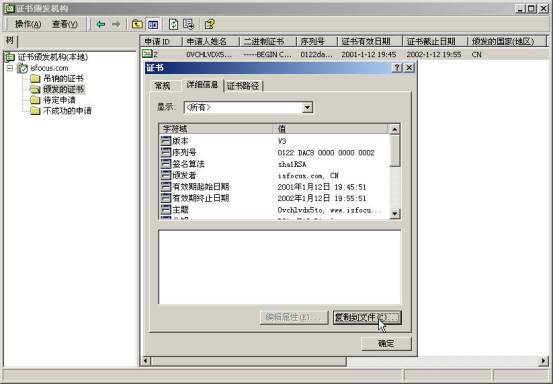553x384 pixels.
Task: Click the field list vertical scrollbar thumb
Action: pyautogui.click(x=395, y=151)
